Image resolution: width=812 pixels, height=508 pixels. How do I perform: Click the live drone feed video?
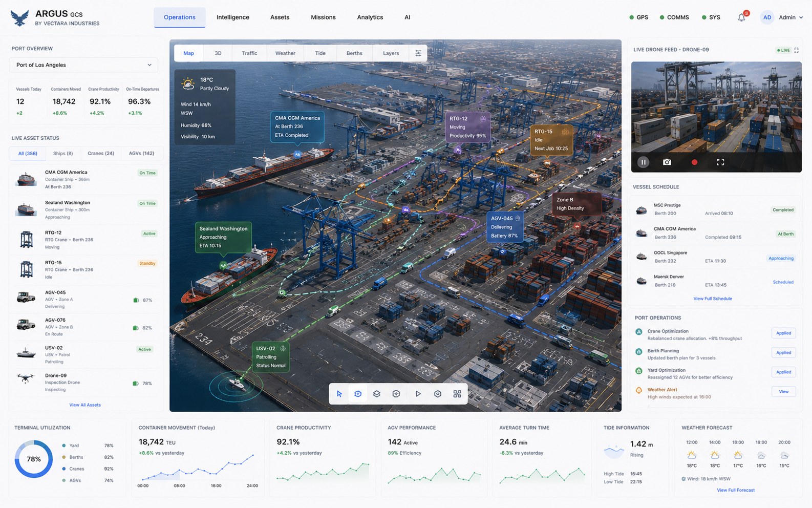pos(716,117)
